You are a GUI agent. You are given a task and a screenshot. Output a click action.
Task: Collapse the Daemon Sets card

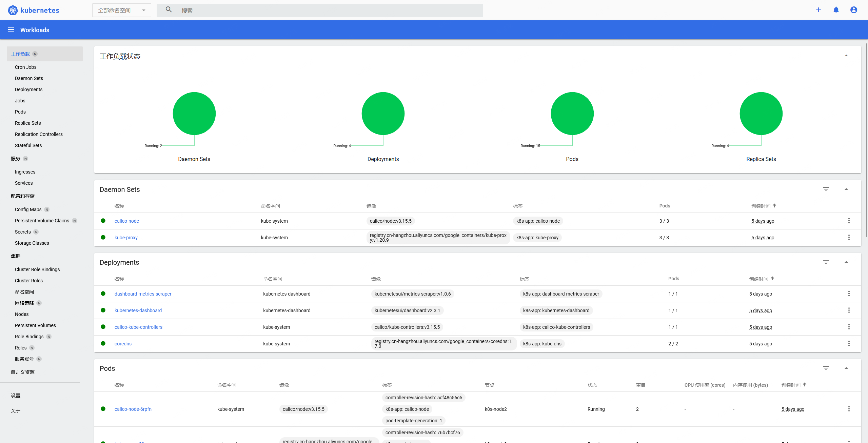(x=846, y=189)
